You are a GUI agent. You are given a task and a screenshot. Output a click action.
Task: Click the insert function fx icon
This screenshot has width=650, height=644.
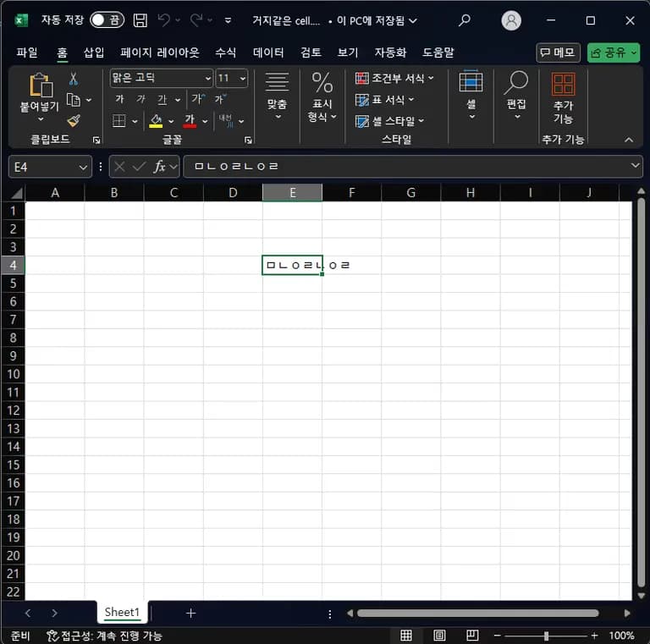point(160,167)
